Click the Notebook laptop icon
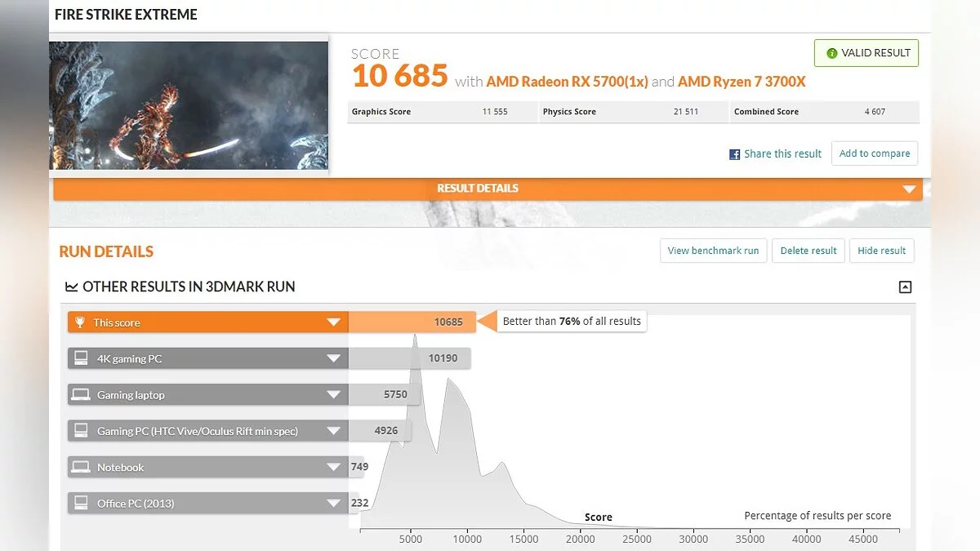980x551 pixels. pos(81,467)
